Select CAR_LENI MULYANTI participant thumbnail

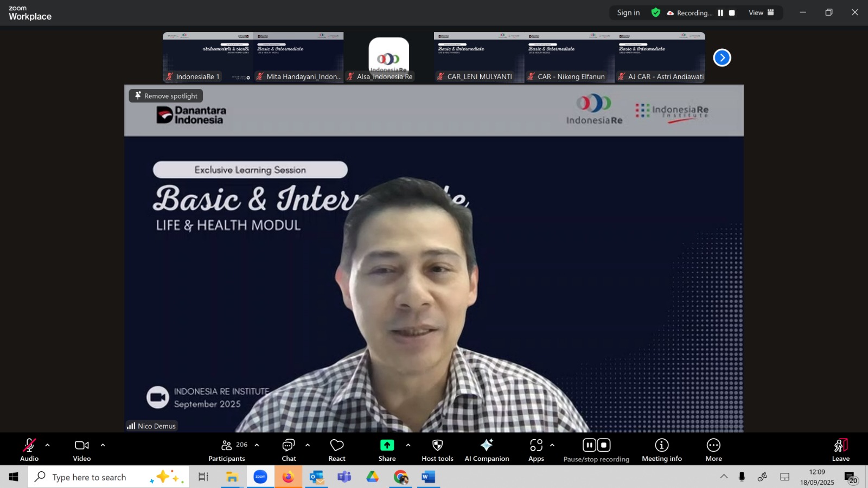(479, 57)
